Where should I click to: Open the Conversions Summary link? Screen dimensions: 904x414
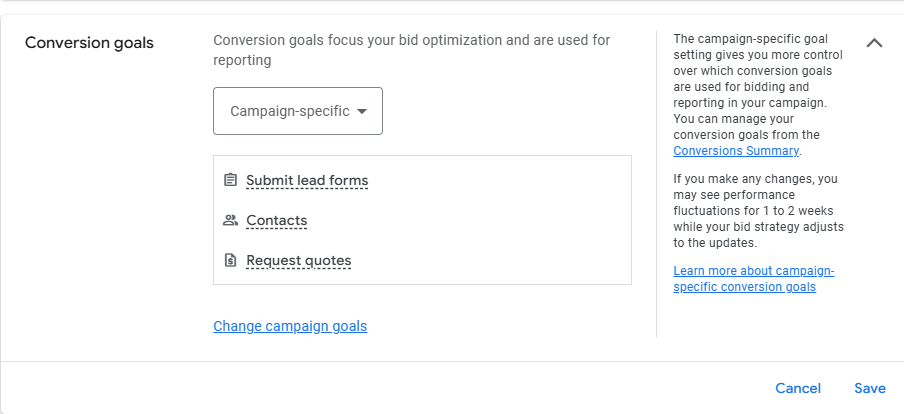tap(736, 150)
